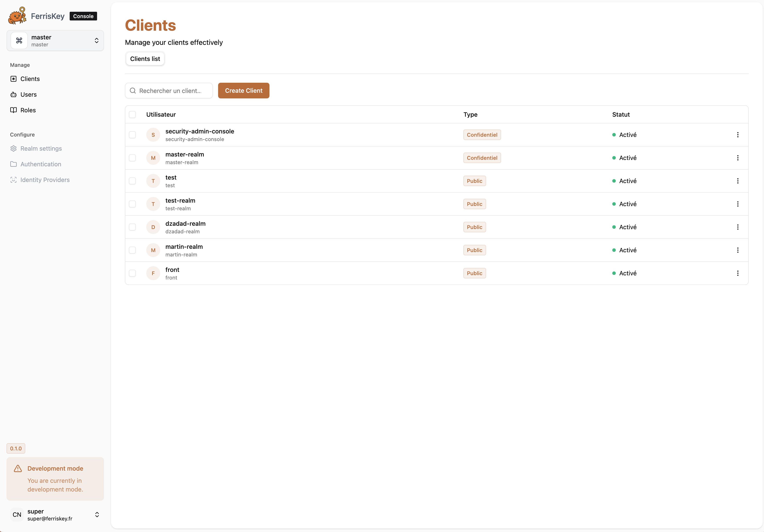Navigate to Users in sidebar
The width and height of the screenshot is (764, 532).
[x=28, y=94]
